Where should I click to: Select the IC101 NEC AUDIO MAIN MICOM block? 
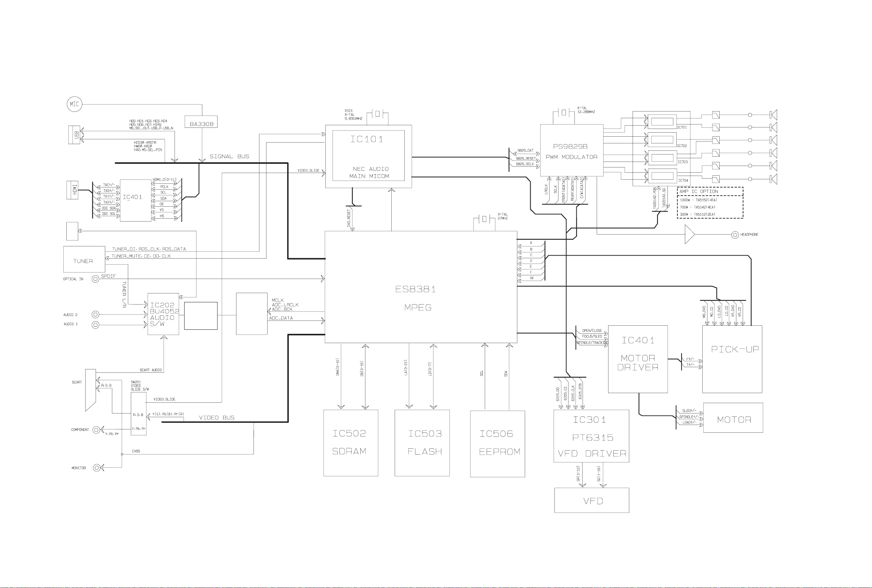pos(368,156)
